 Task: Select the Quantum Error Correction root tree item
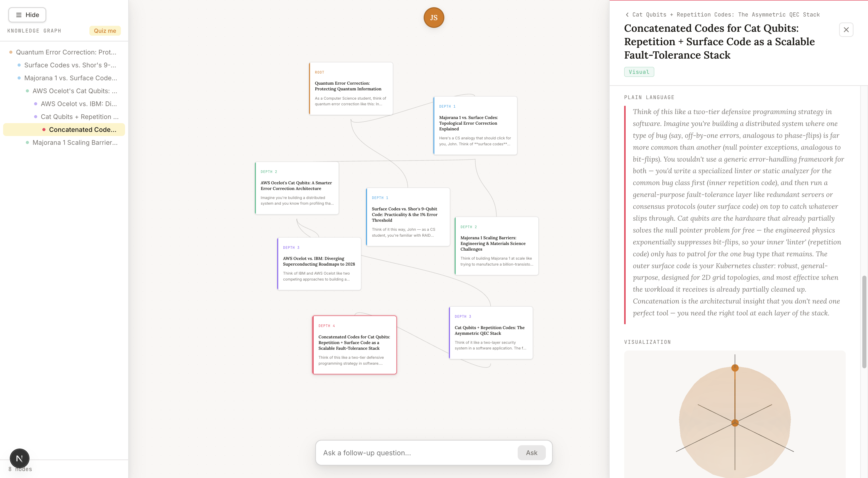tap(66, 52)
